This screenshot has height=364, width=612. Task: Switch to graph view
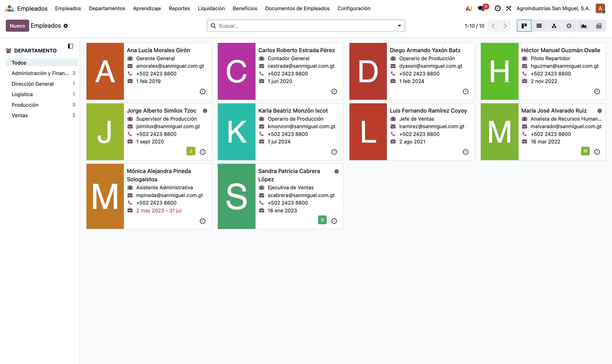pyautogui.click(x=584, y=26)
